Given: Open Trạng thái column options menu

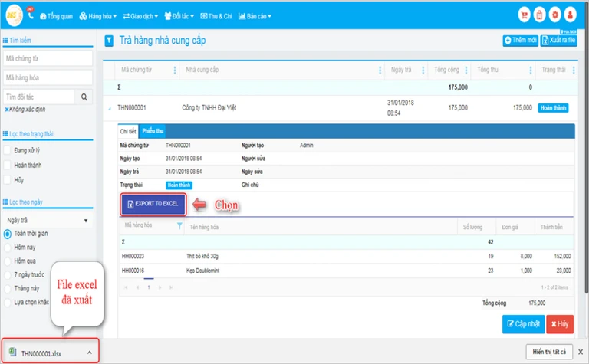Looking at the screenshot, I should tap(573, 70).
